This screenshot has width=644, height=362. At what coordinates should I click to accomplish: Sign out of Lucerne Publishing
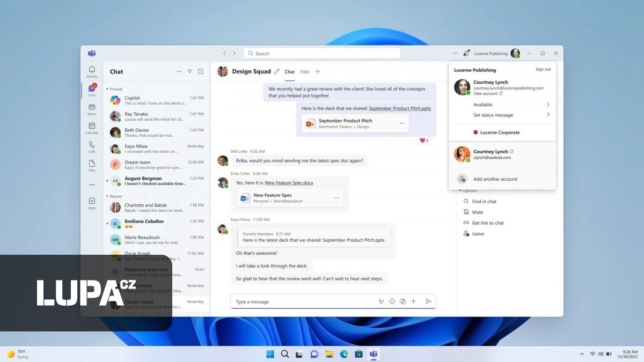(x=543, y=69)
